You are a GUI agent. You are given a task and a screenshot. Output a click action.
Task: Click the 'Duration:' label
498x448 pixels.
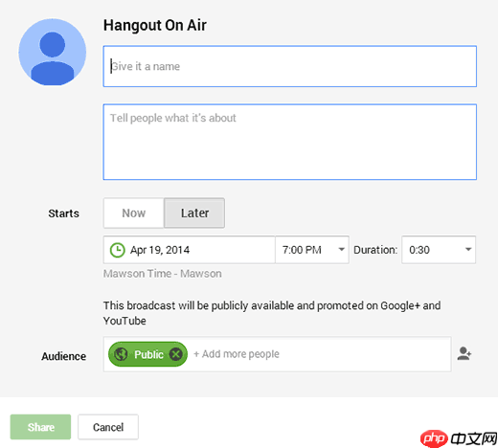[375, 250]
